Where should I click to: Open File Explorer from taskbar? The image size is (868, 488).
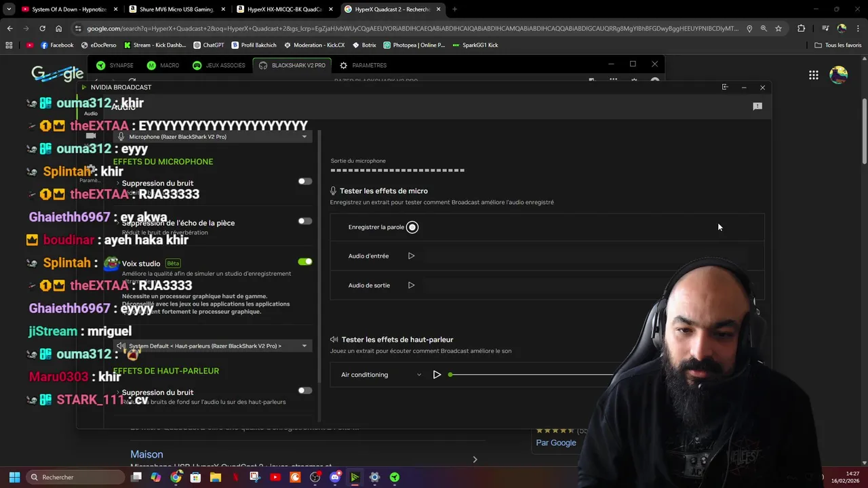pyautogui.click(x=216, y=477)
